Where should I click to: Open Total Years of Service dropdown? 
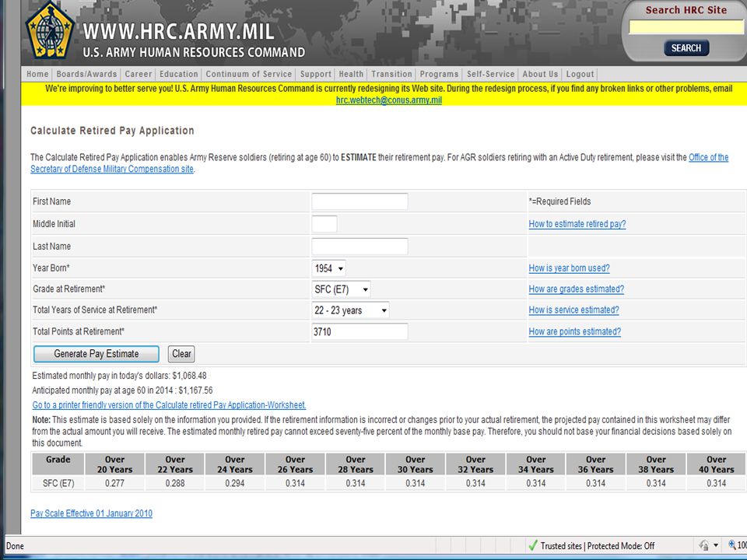[350, 310]
